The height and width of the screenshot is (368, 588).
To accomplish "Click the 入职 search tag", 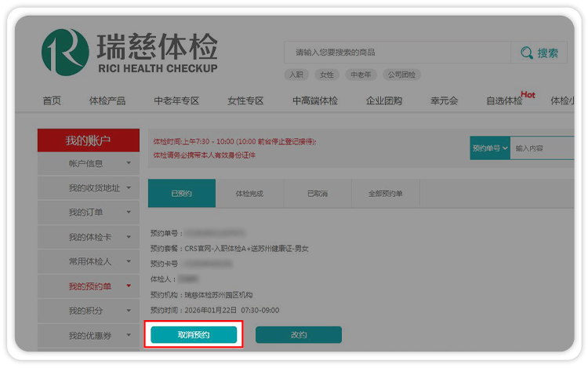I will click(296, 75).
